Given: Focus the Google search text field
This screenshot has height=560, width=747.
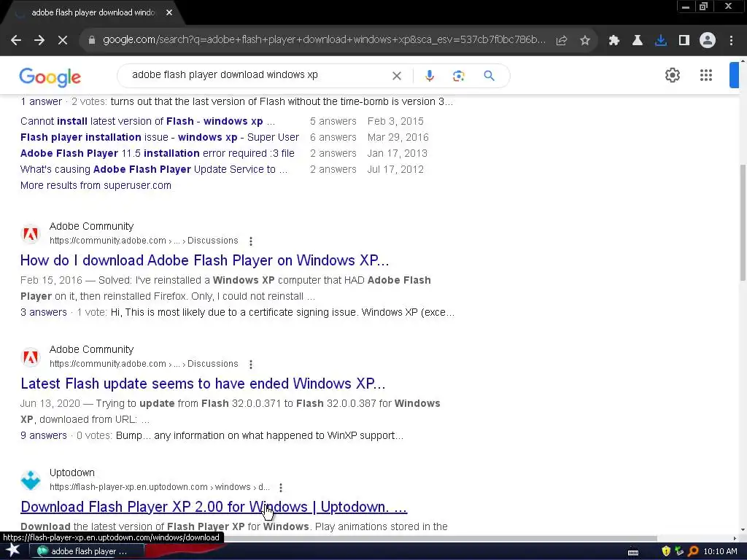Looking at the screenshot, I should 258,75.
